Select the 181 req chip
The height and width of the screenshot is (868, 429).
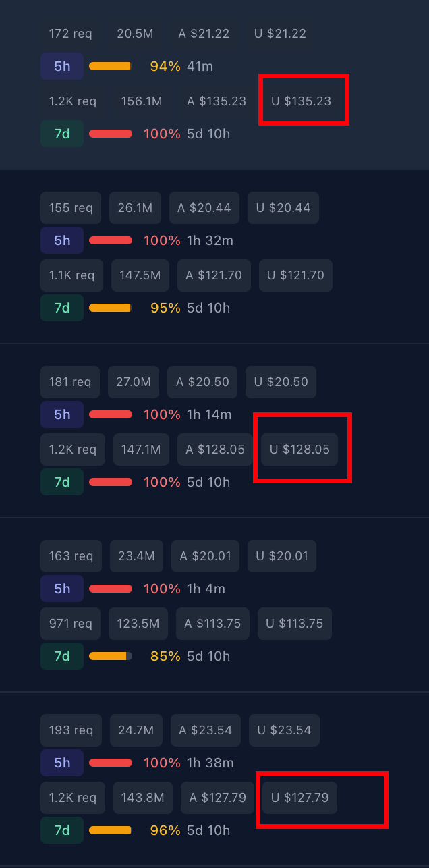click(70, 382)
